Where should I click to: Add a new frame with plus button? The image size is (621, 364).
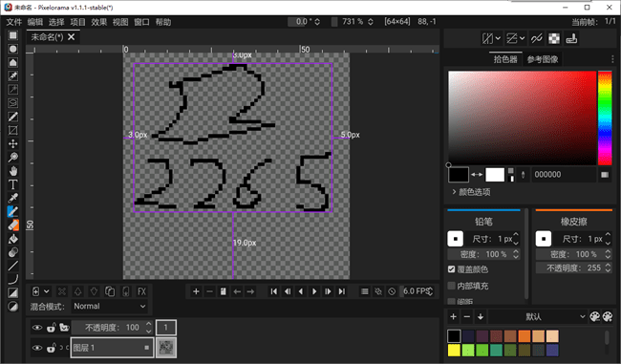pyautogui.click(x=196, y=291)
